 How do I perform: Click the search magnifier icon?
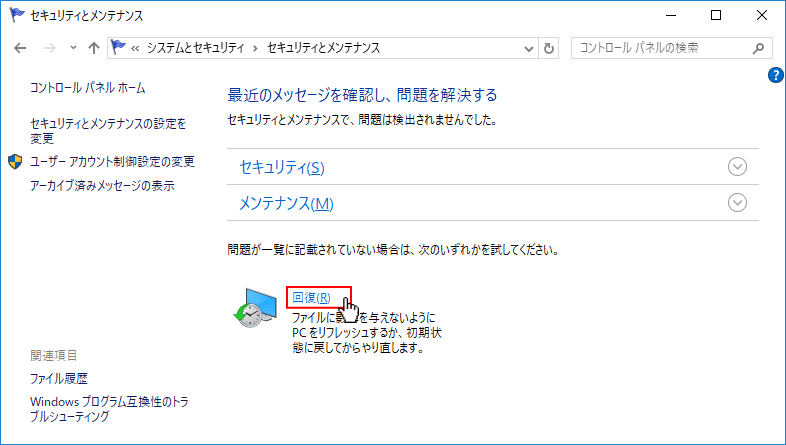tap(758, 48)
